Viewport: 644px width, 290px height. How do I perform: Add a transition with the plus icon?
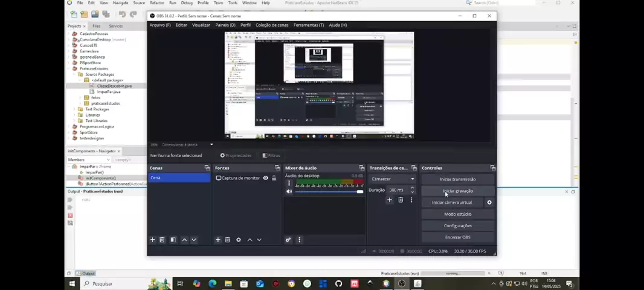[x=390, y=200]
